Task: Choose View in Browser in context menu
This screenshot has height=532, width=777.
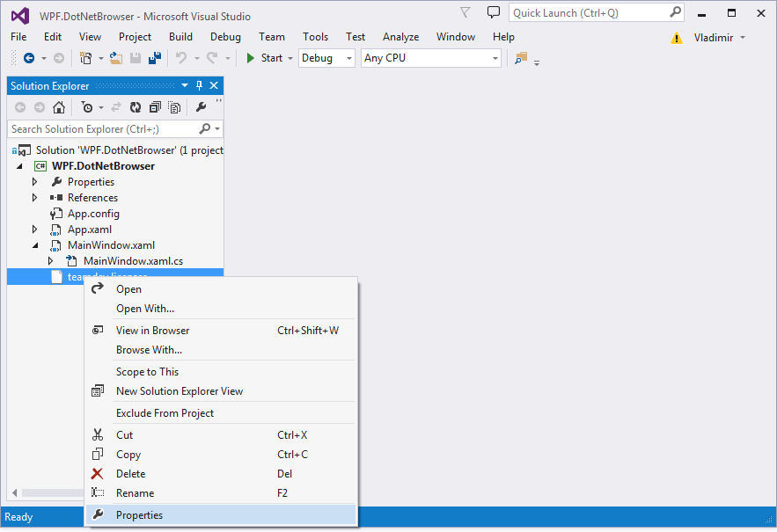Action: click(x=221, y=331)
